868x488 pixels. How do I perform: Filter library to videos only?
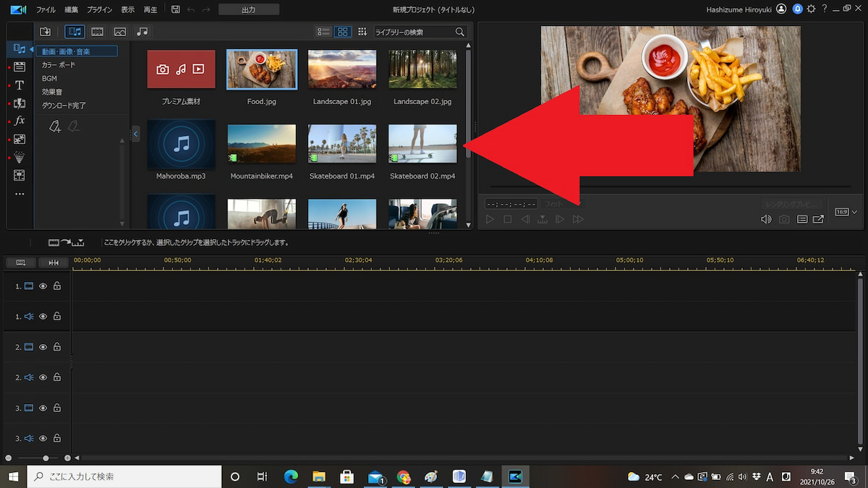(97, 32)
